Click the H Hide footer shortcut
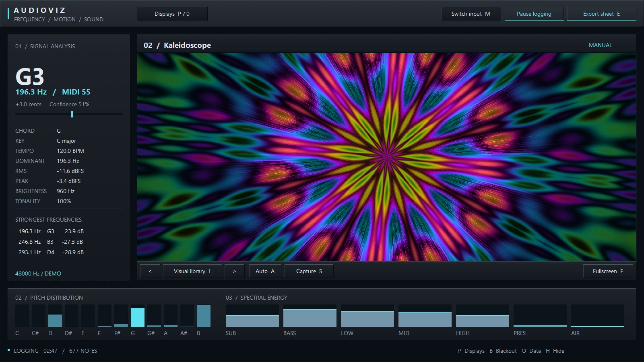The image size is (644, 362). [x=555, y=351]
